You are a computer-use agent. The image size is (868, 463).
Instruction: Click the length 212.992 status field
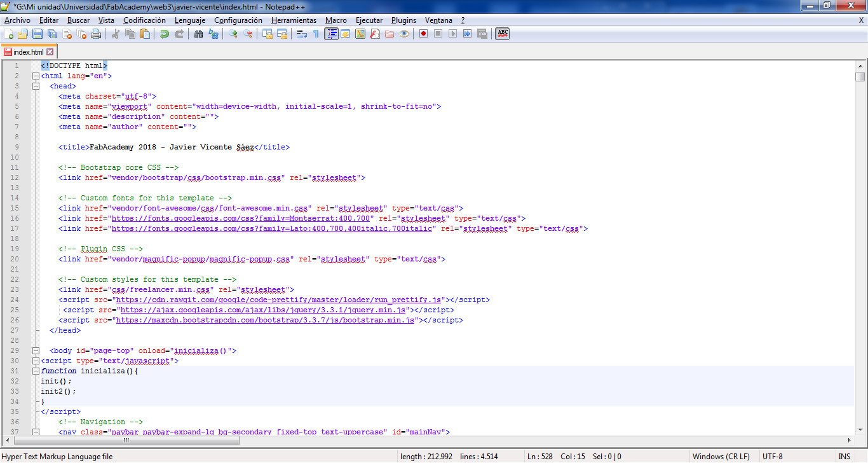(426, 457)
